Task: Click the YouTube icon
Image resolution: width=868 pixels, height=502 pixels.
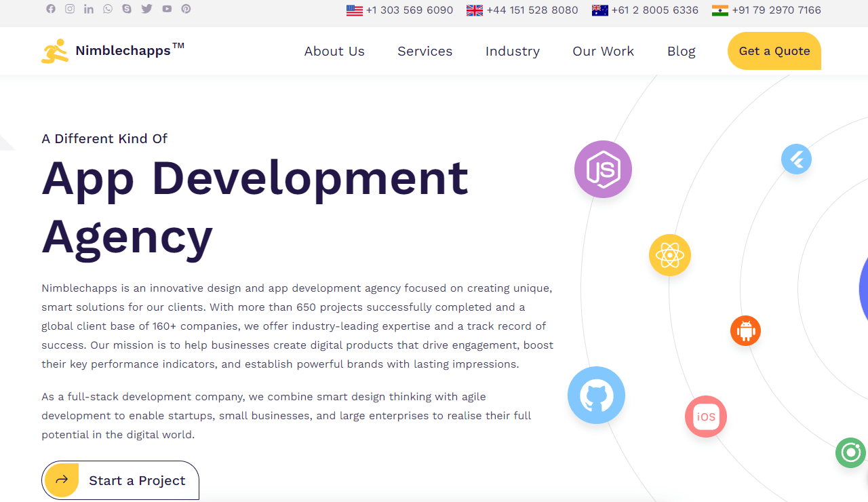Action: click(x=167, y=9)
